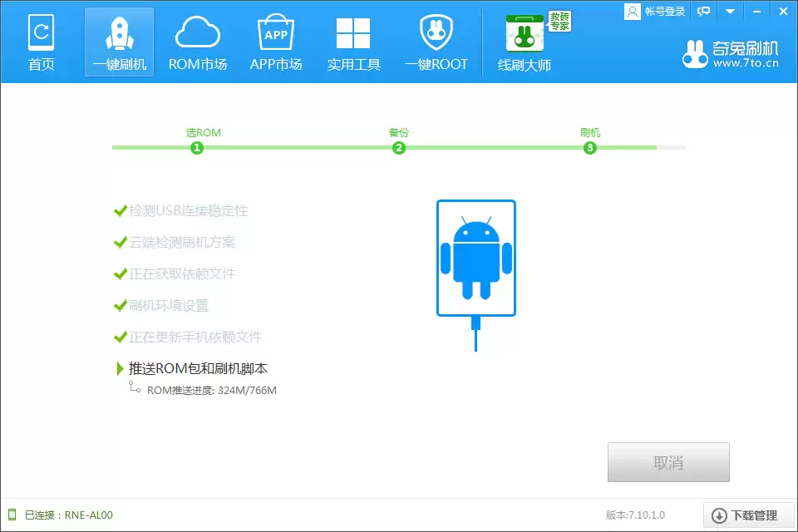Open the titlebar dropdown arrow menu
This screenshot has height=532, width=798.
[x=730, y=11]
